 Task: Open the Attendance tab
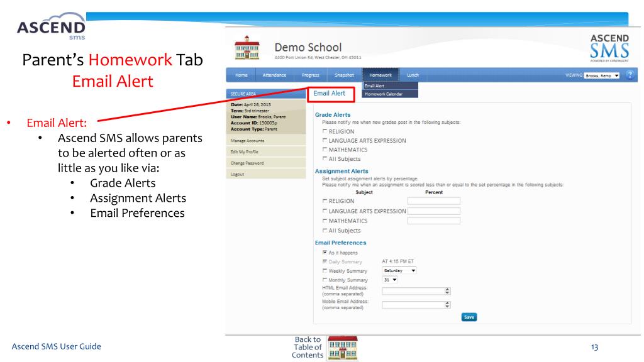(x=274, y=75)
